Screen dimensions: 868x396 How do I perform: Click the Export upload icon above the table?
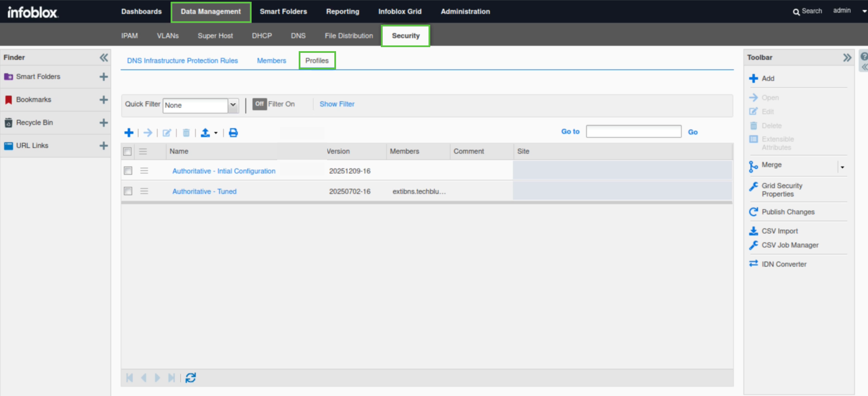(205, 133)
